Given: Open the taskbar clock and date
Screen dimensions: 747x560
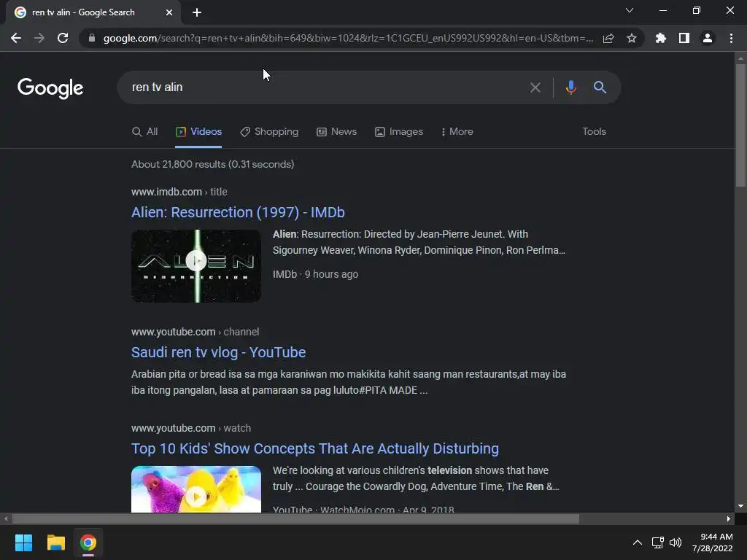Looking at the screenshot, I should coord(712,542).
